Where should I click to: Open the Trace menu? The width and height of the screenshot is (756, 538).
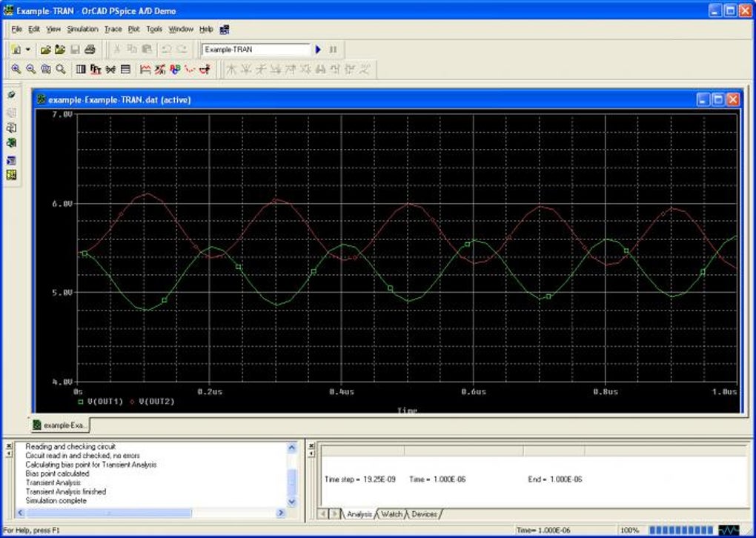coord(113,29)
